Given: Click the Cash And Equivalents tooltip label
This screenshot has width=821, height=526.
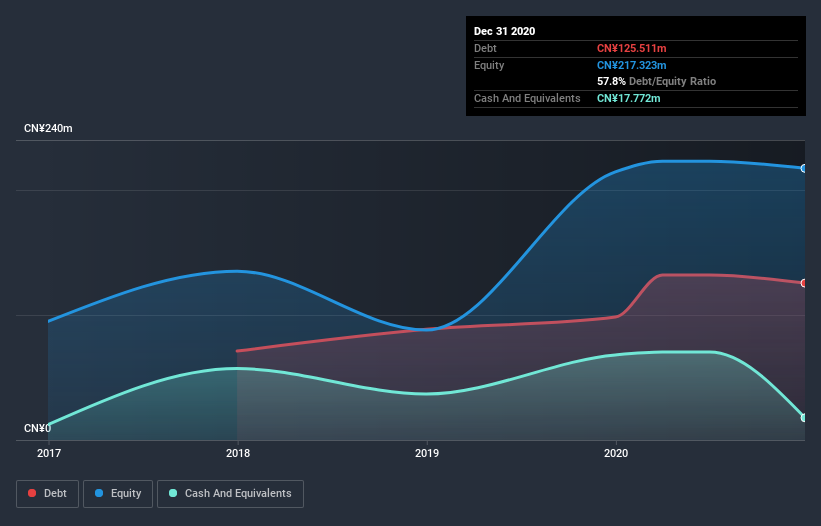Looking at the screenshot, I should pyautogui.click(x=527, y=98).
